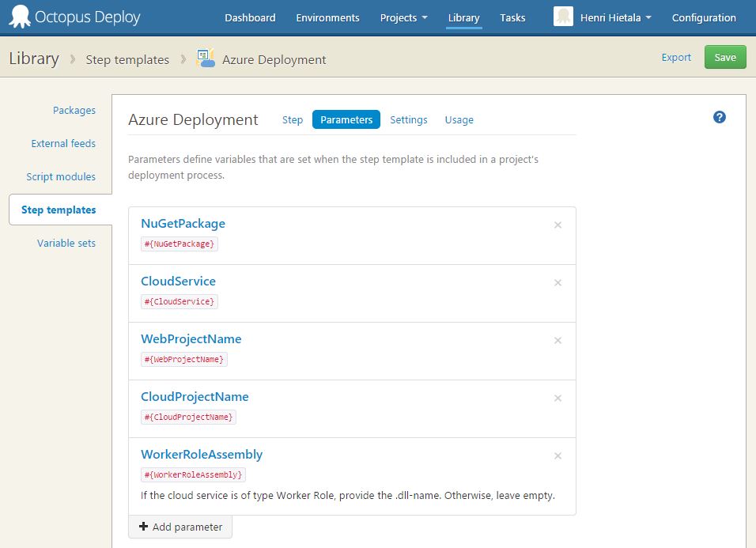This screenshot has height=548, width=756.
Task: Open the help question mark icon
Action: [x=720, y=117]
